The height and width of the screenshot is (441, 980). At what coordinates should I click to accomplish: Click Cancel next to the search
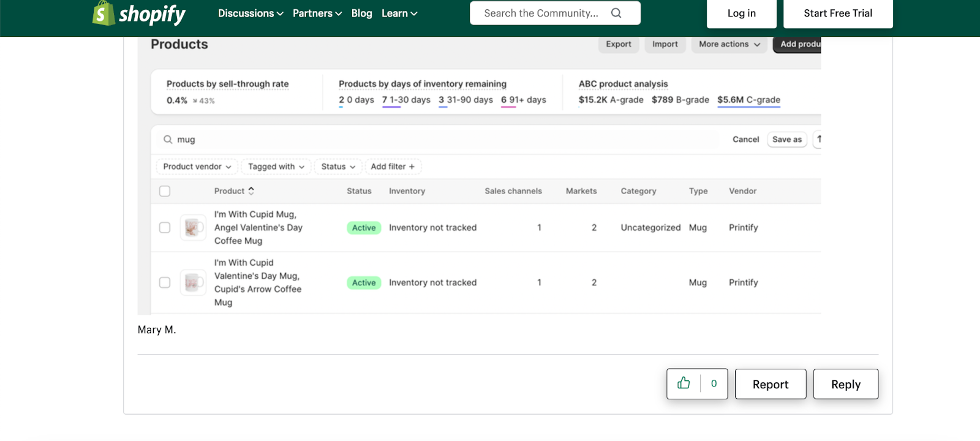click(746, 140)
